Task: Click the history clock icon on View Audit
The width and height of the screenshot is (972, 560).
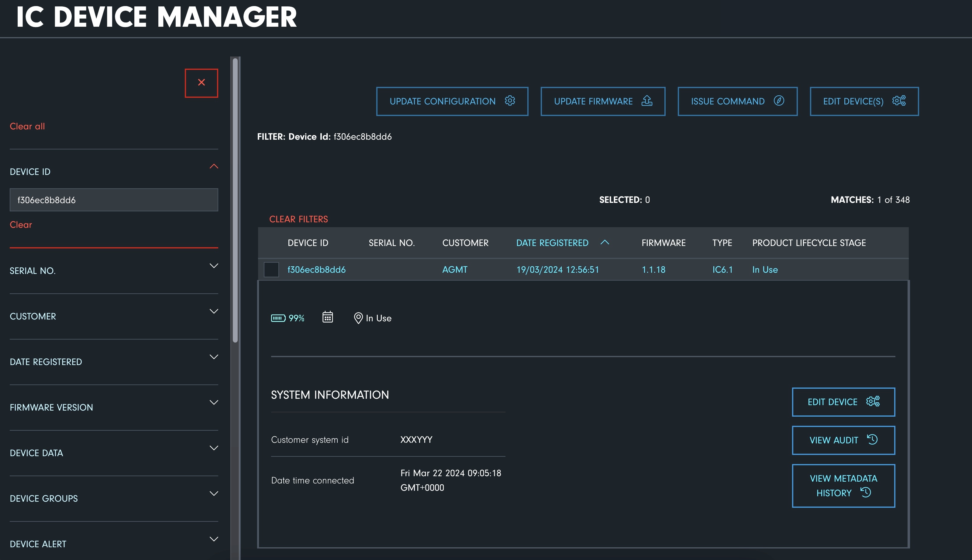Action: (x=872, y=440)
